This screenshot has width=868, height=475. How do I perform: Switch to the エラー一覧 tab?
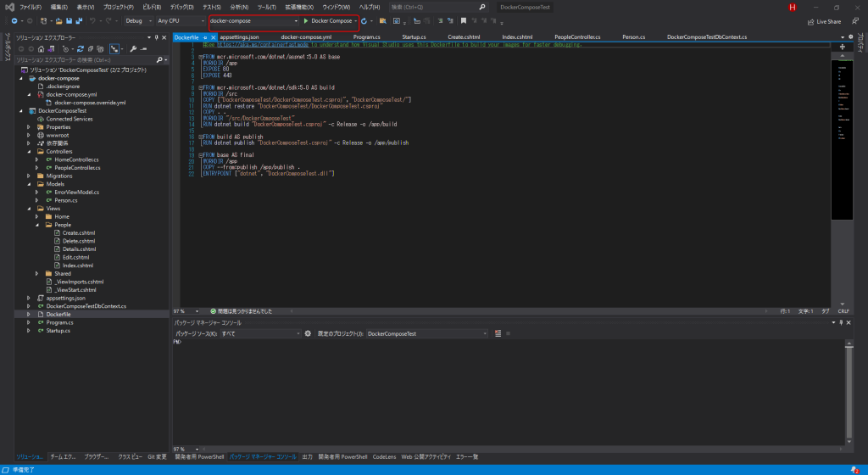point(467,456)
